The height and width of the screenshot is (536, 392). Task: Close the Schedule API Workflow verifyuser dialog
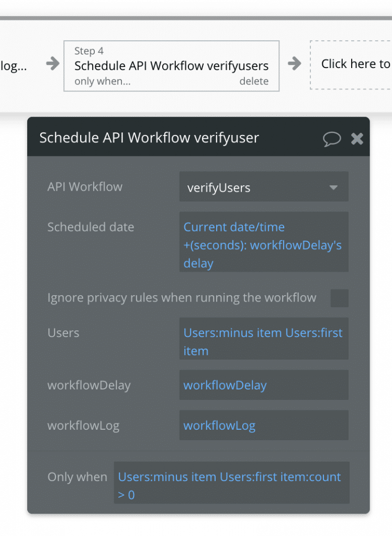[x=357, y=138]
